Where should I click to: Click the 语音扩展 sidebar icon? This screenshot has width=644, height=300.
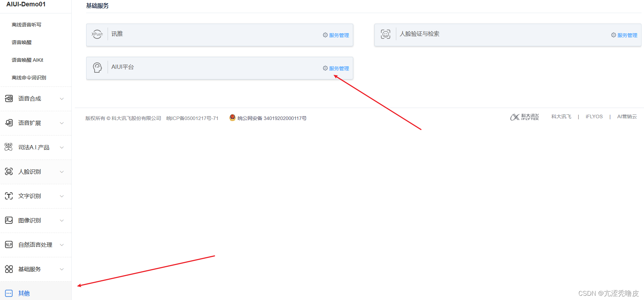click(x=9, y=123)
